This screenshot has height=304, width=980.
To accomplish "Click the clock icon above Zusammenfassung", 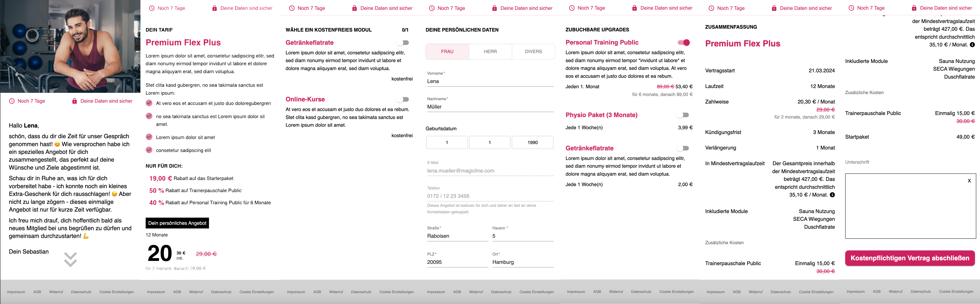I will [x=711, y=8].
